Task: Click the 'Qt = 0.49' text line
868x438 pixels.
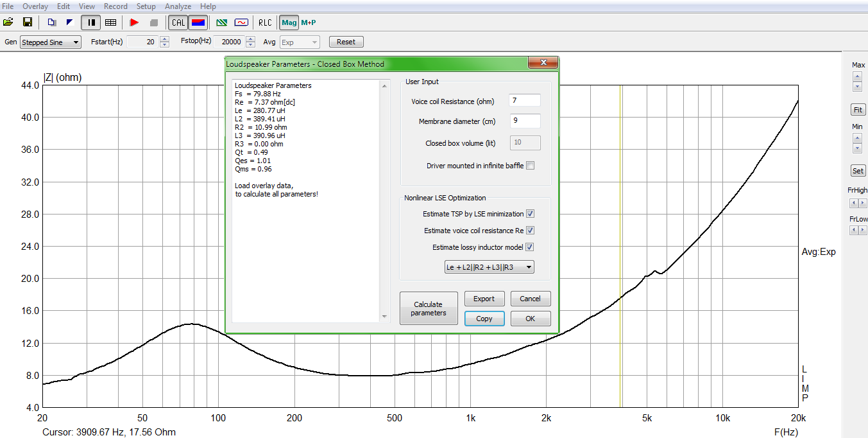Action: [250, 153]
